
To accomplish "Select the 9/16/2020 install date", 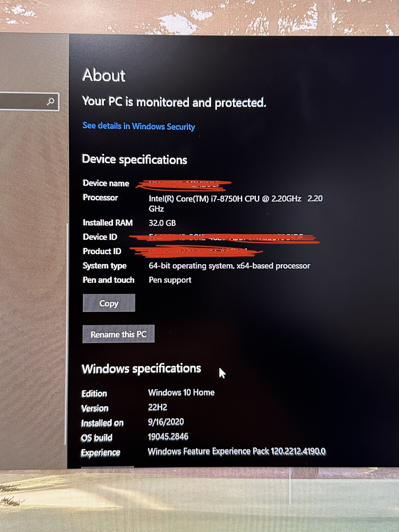I will click(x=166, y=422).
